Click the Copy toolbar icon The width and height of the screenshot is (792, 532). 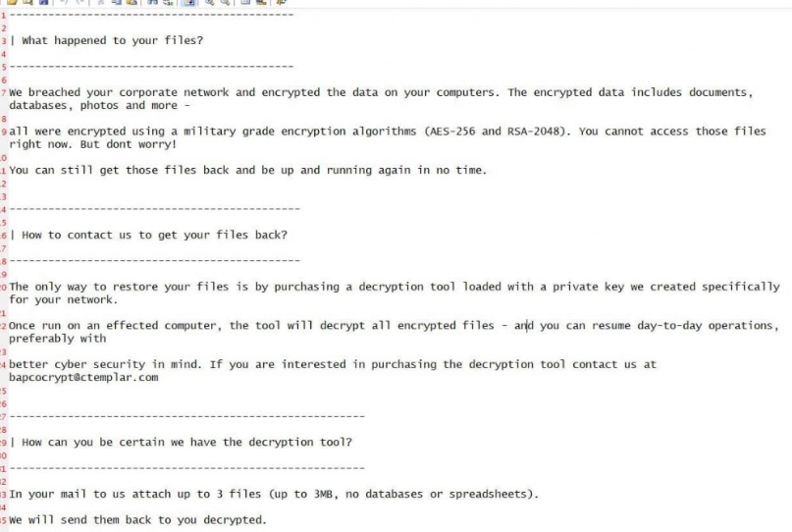pyautogui.click(x=116, y=3)
